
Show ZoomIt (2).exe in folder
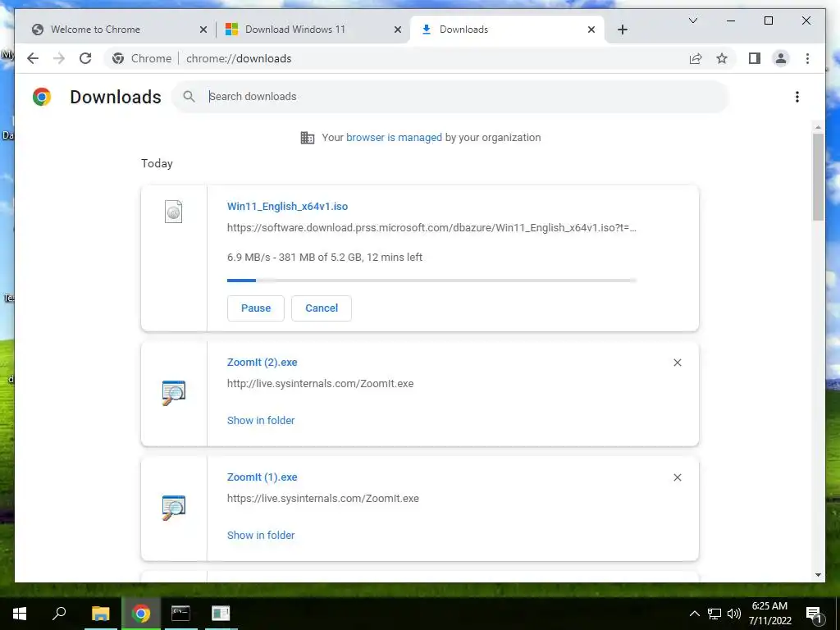pos(261,421)
